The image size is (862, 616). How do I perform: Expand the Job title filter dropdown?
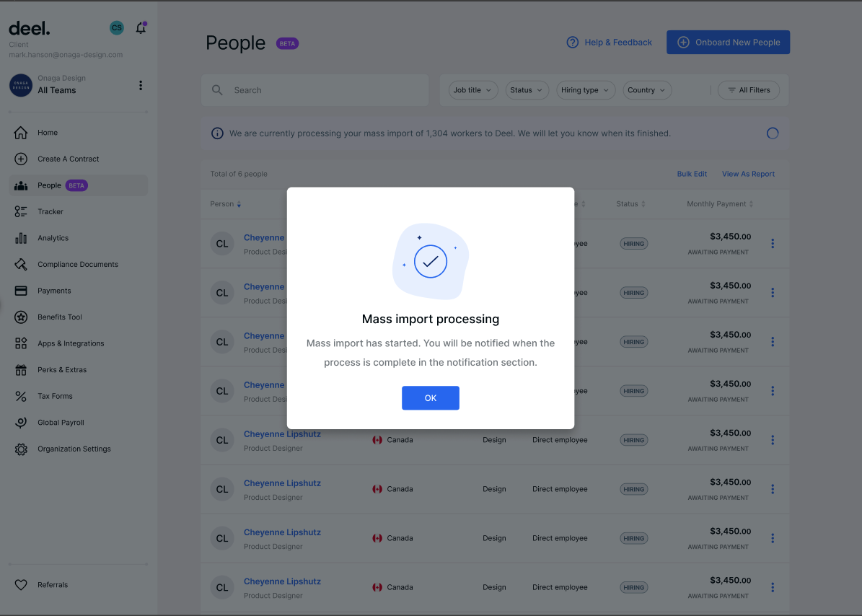click(472, 90)
